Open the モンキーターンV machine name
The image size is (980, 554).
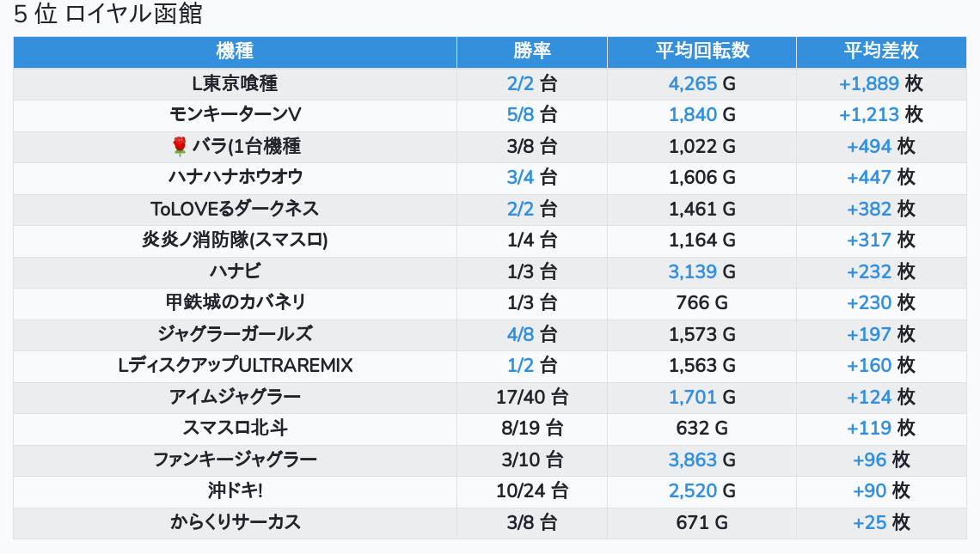pos(235,115)
